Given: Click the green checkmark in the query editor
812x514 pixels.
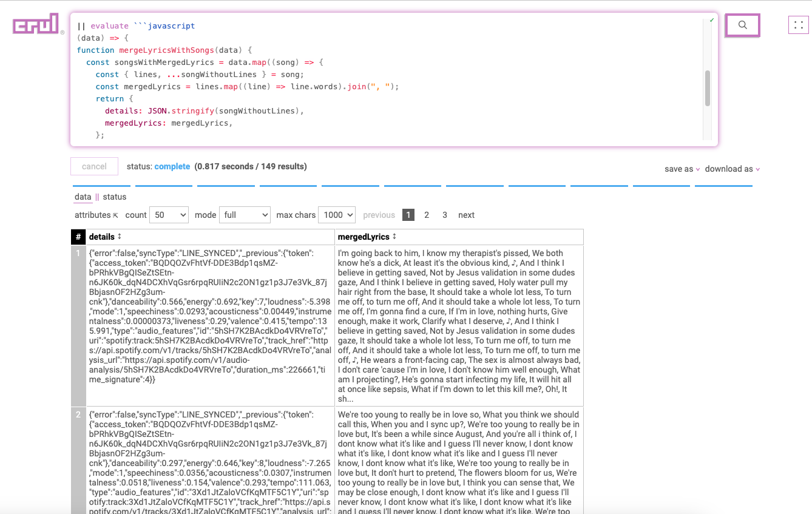Looking at the screenshot, I should coord(712,20).
